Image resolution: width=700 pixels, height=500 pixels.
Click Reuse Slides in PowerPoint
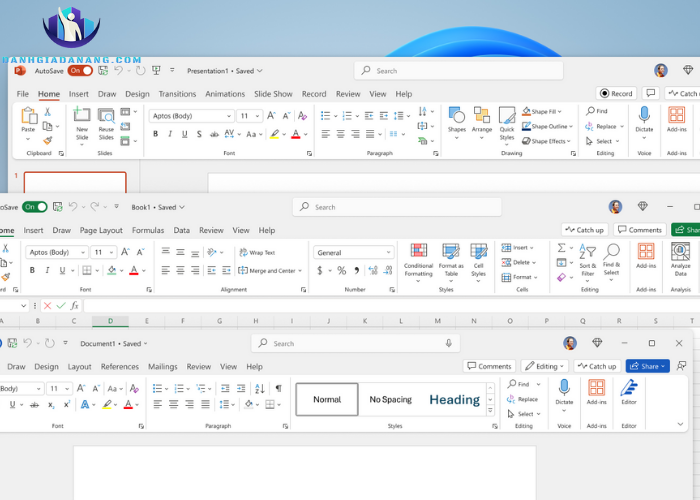click(106, 124)
